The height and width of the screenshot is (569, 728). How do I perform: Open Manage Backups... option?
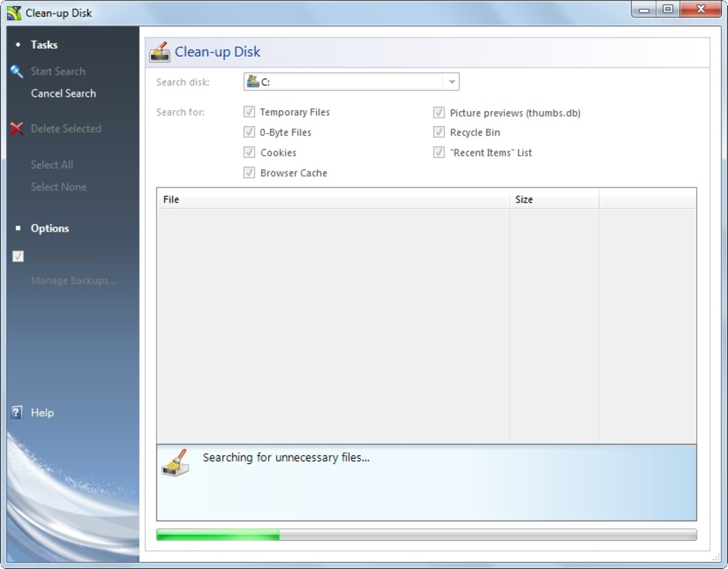[74, 281]
